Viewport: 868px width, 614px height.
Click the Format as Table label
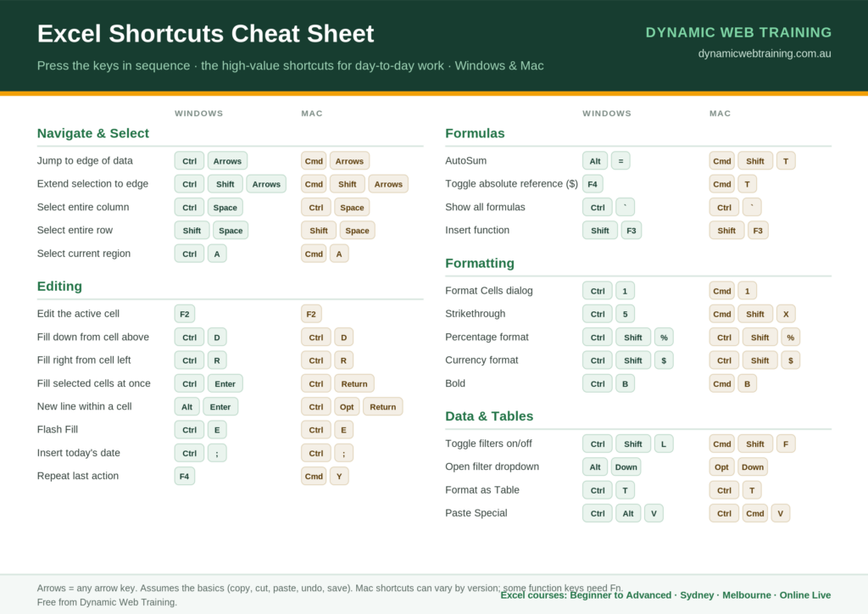pyautogui.click(x=482, y=490)
